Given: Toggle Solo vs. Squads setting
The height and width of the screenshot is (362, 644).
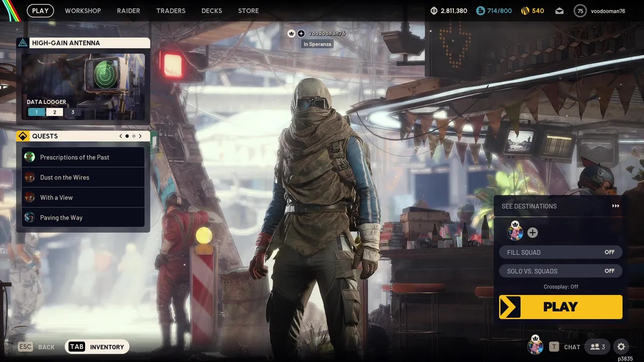Looking at the screenshot, I should 560,271.
